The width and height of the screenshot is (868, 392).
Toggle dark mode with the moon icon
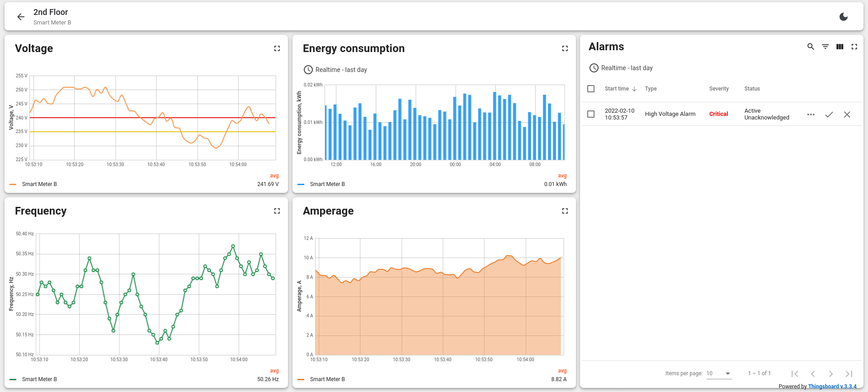click(x=844, y=17)
